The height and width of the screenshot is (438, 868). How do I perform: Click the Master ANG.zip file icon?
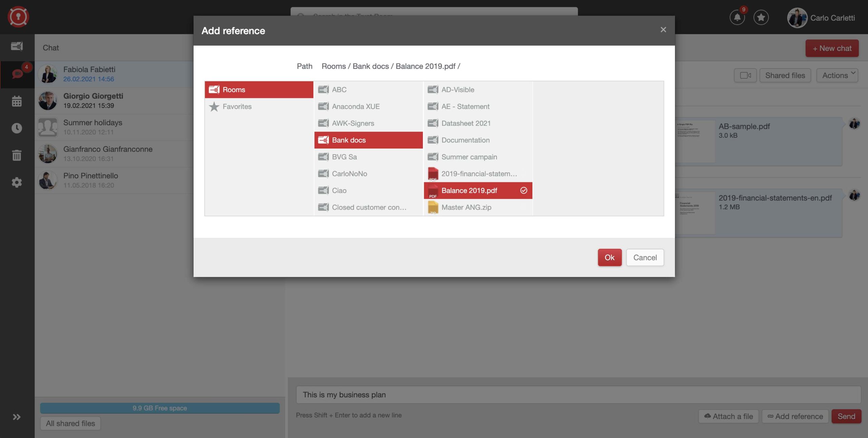[x=433, y=207]
